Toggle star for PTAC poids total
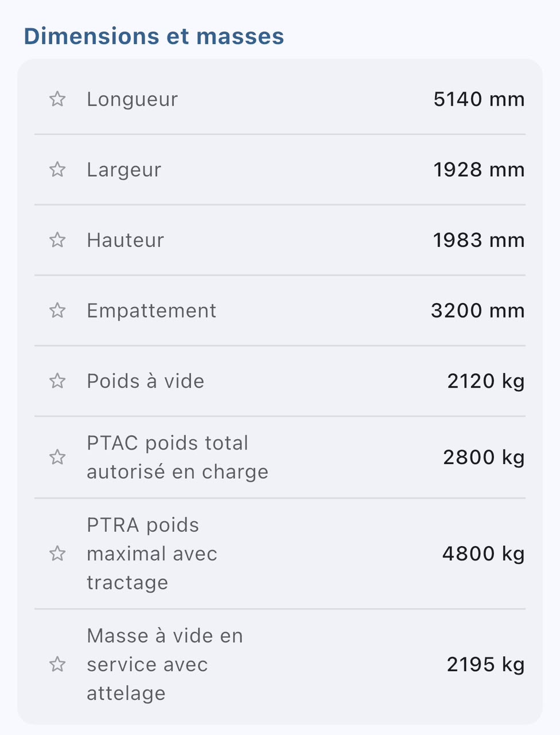The width and height of the screenshot is (560, 735). coord(57,457)
